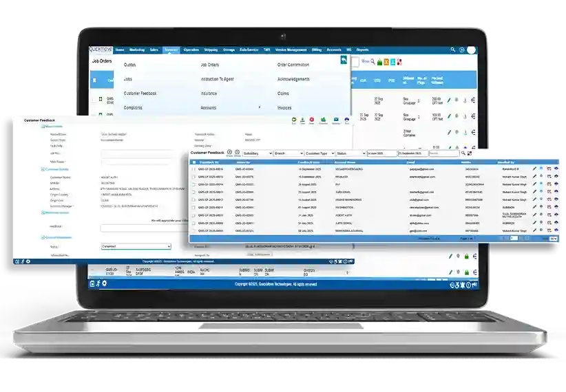Click the Order Confirmation menu link
566x392 pixels.
pos(293,65)
